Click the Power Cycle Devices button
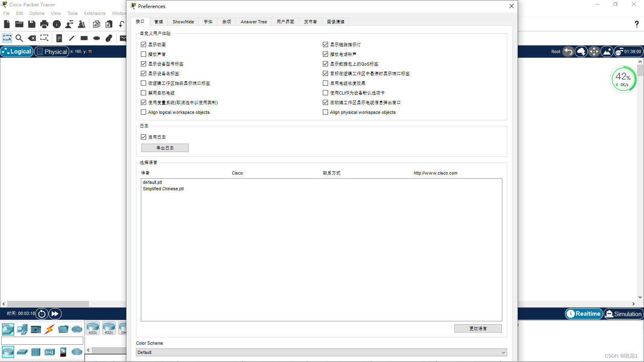 [x=42, y=313]
